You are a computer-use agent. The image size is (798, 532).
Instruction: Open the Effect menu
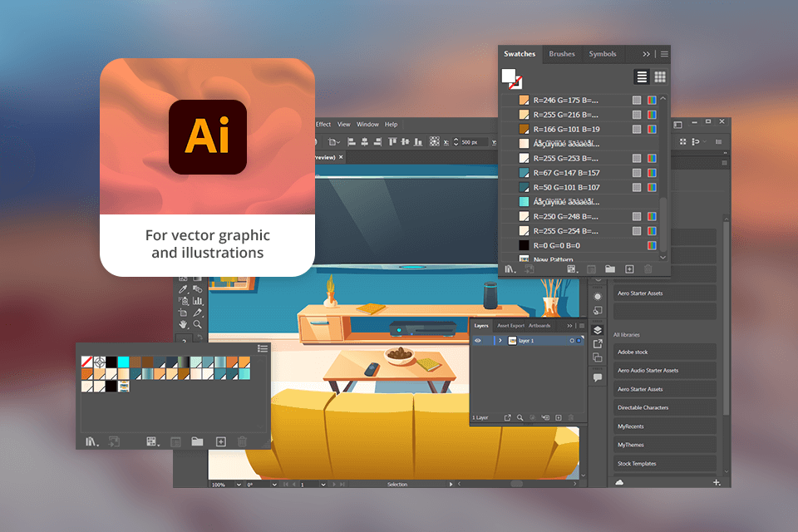323,124
